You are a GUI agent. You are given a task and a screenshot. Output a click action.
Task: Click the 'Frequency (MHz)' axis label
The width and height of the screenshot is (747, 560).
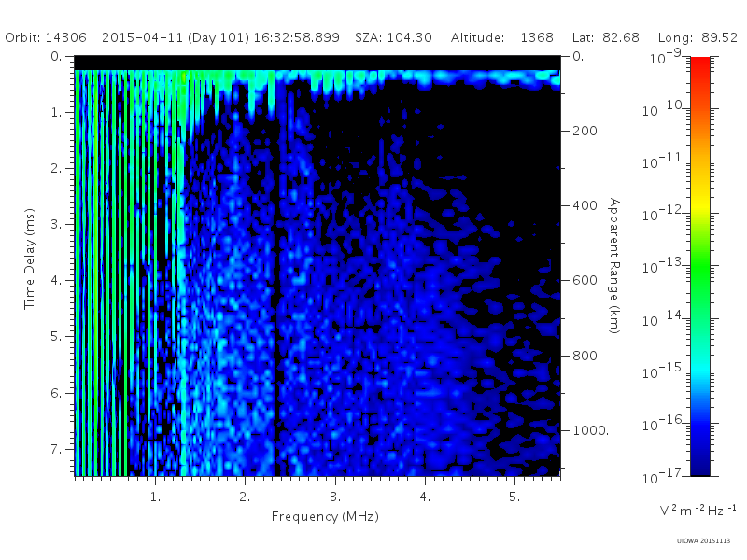tap(325, 517)
